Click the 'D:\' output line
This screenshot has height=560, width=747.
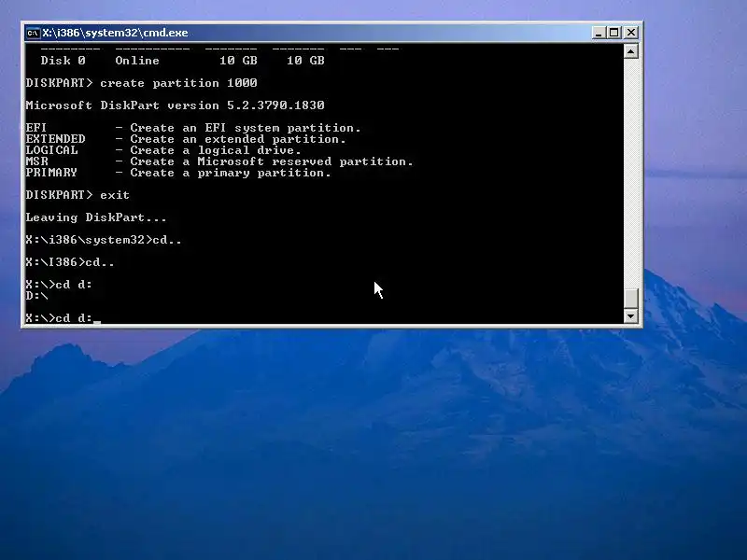pyautogui.click(x=36, y=296)
